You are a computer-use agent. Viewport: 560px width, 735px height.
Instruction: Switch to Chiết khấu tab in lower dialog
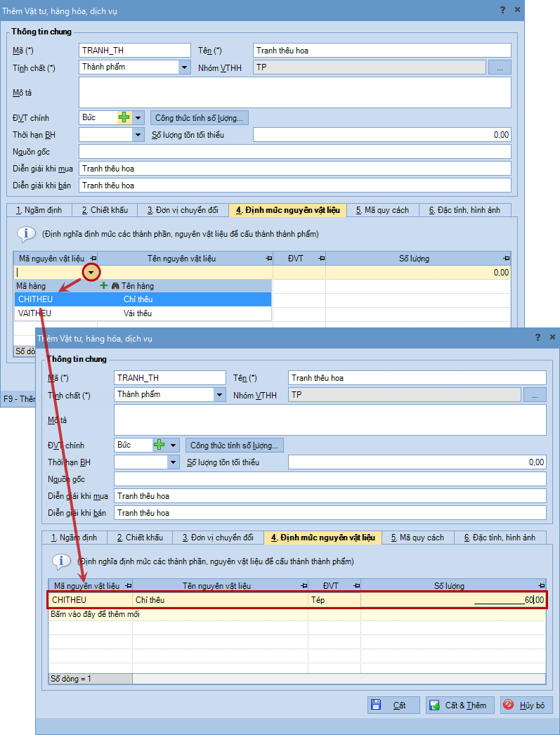pyautogui.click(x=139, y=538)
